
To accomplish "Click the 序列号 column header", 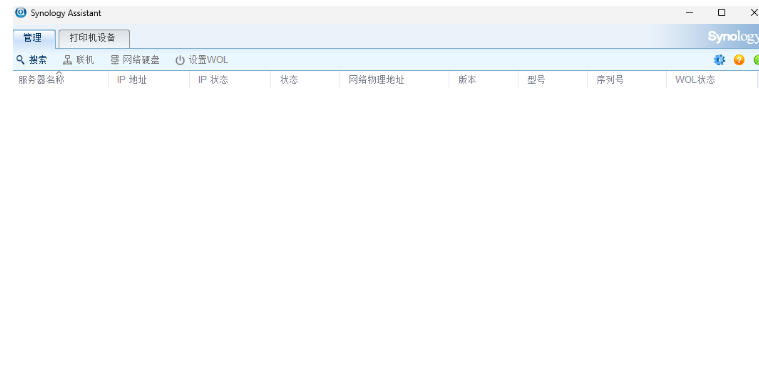I will click(x=627, y=80).
